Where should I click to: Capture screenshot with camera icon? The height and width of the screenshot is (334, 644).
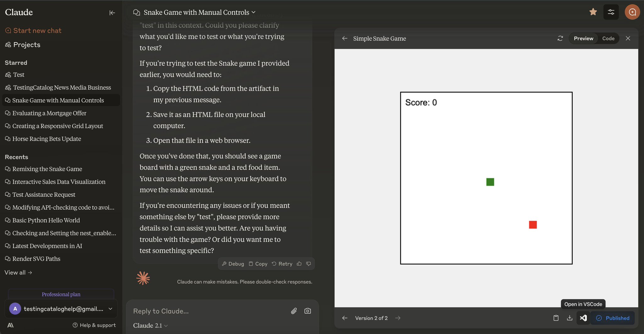click(308, 311)
